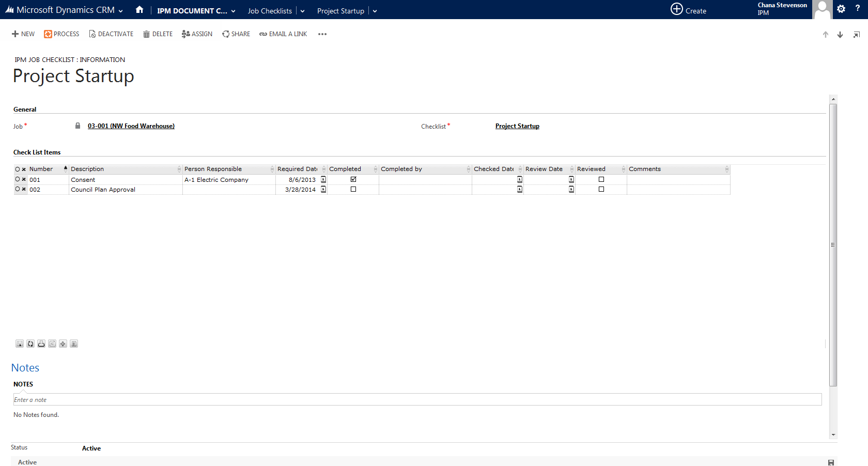Viewport: 868px width, 466px height.
Task: Add a new checklist row with plus icon
Action: pyautogui.click(x=63, y=344)
